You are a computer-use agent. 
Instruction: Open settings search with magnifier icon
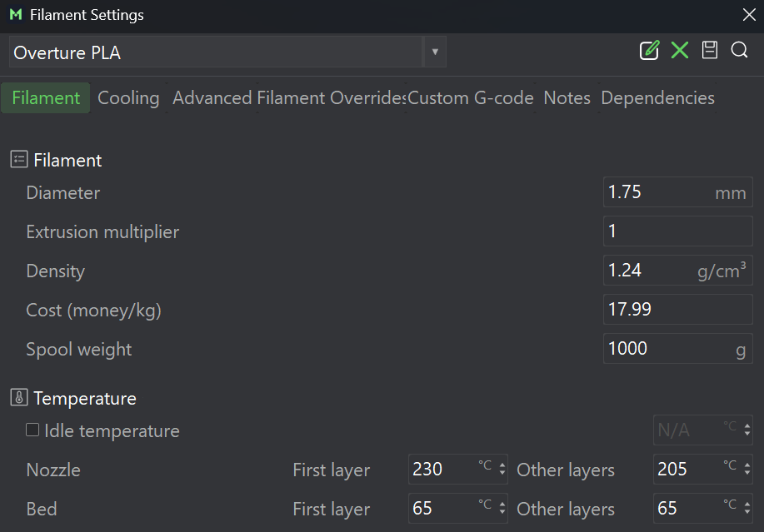740,50
